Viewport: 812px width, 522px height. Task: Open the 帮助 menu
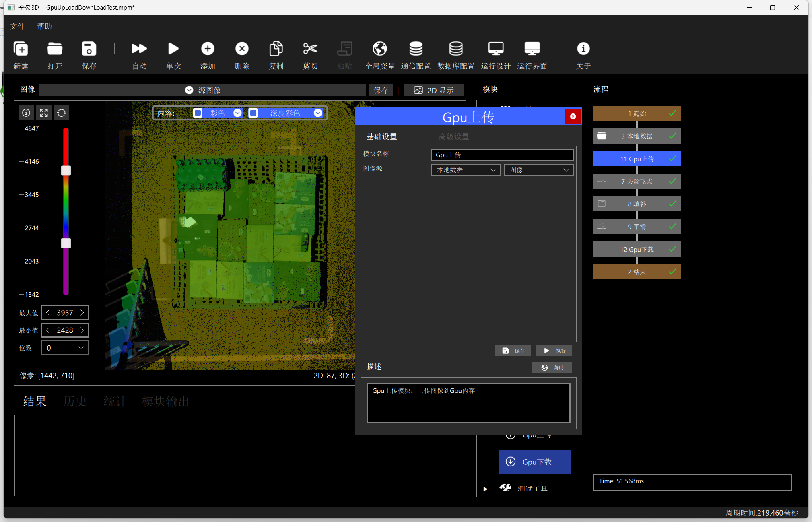tap(44, 27)
